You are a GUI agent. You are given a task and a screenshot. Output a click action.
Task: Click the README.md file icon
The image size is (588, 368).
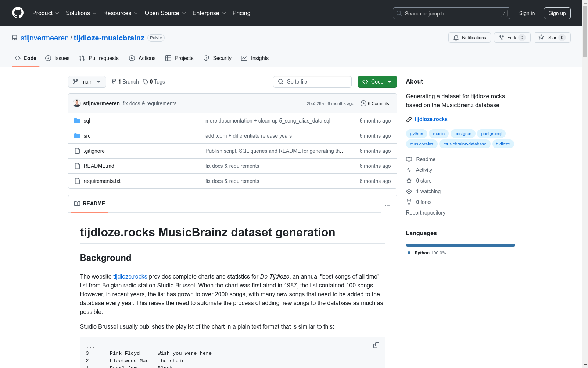pos(77,166)
